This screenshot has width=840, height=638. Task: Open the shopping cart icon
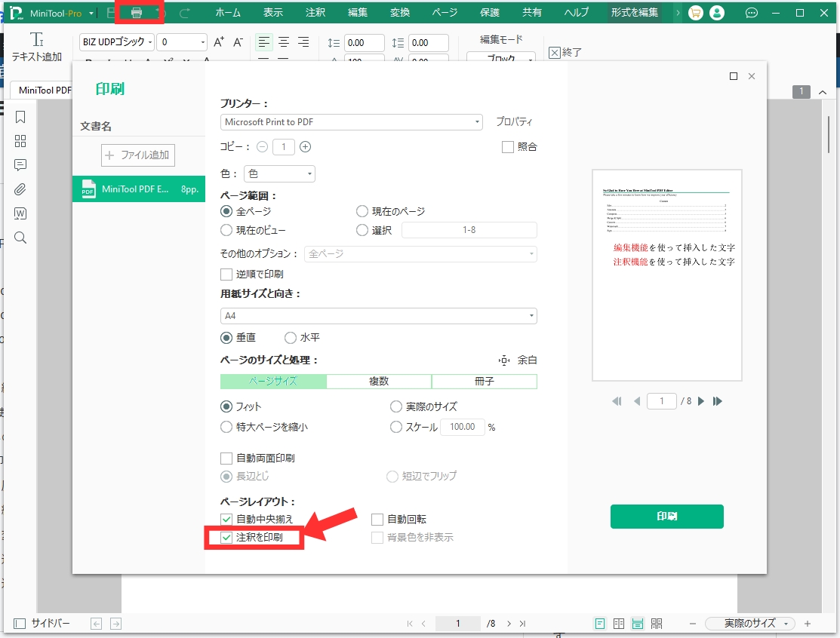695,13
